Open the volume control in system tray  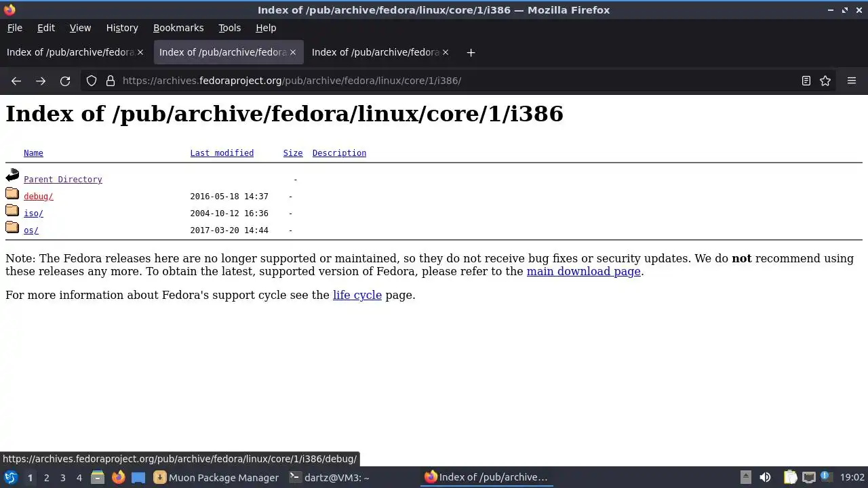click(765, 477)
